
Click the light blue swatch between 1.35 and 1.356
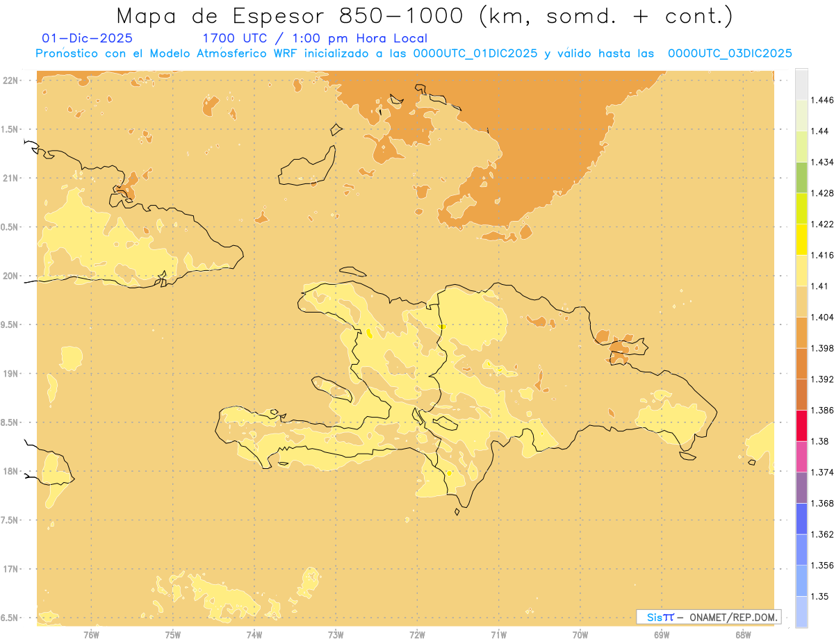tap(801, 581)
